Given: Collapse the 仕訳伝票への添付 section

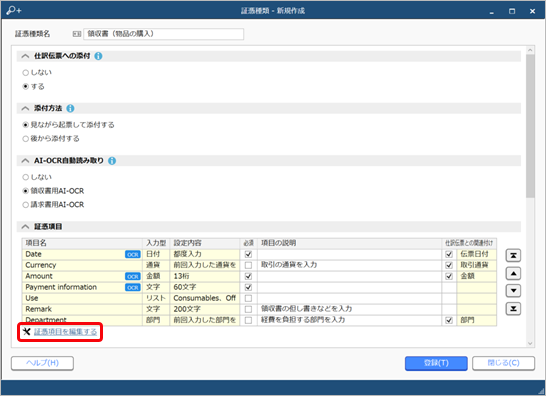Looking at the screenshot, I should tap(25, 56).
